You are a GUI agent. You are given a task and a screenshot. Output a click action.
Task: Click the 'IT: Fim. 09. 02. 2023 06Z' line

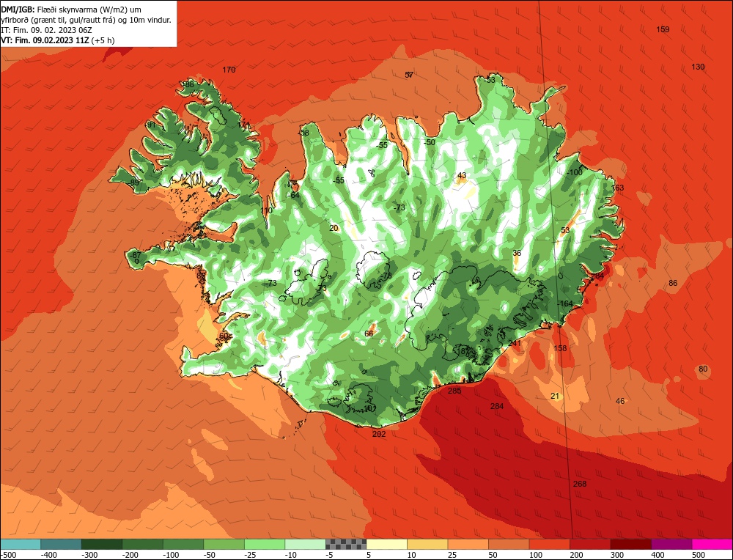point(46,30)
